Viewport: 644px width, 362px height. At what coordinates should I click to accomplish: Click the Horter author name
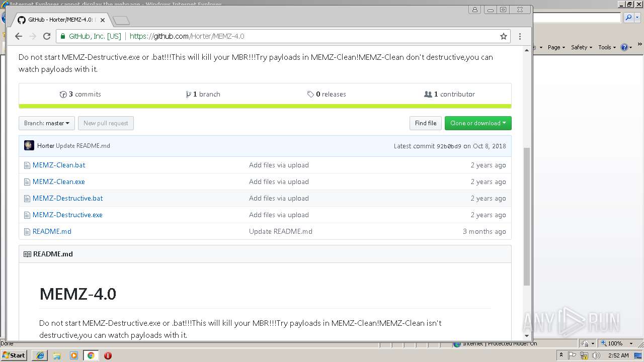[46, 146]
